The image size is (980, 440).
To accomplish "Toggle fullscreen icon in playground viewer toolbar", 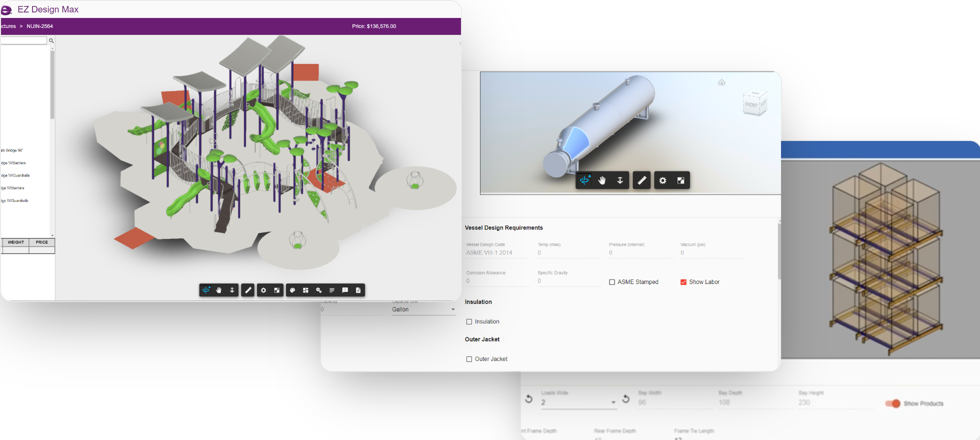I will (276, 290).
